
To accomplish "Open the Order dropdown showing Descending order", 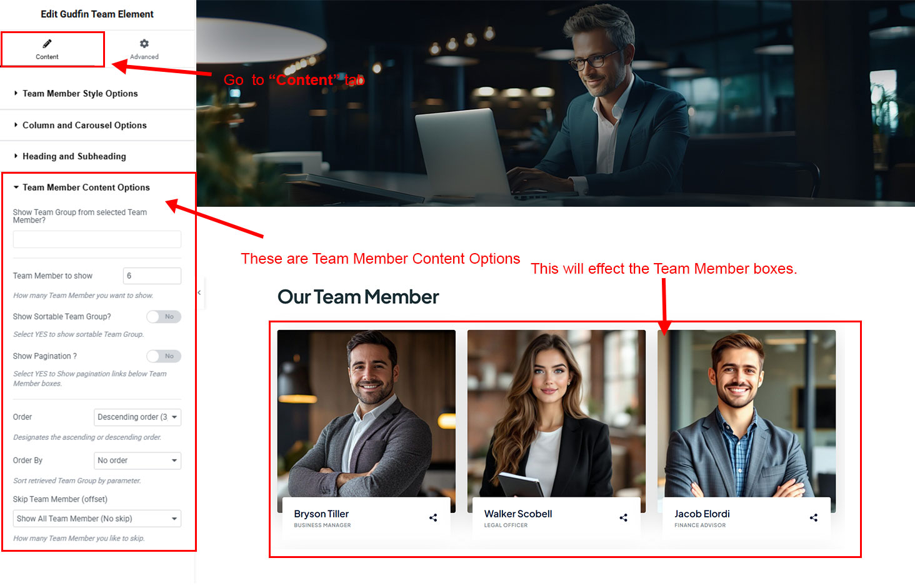I will click(137, 417).
